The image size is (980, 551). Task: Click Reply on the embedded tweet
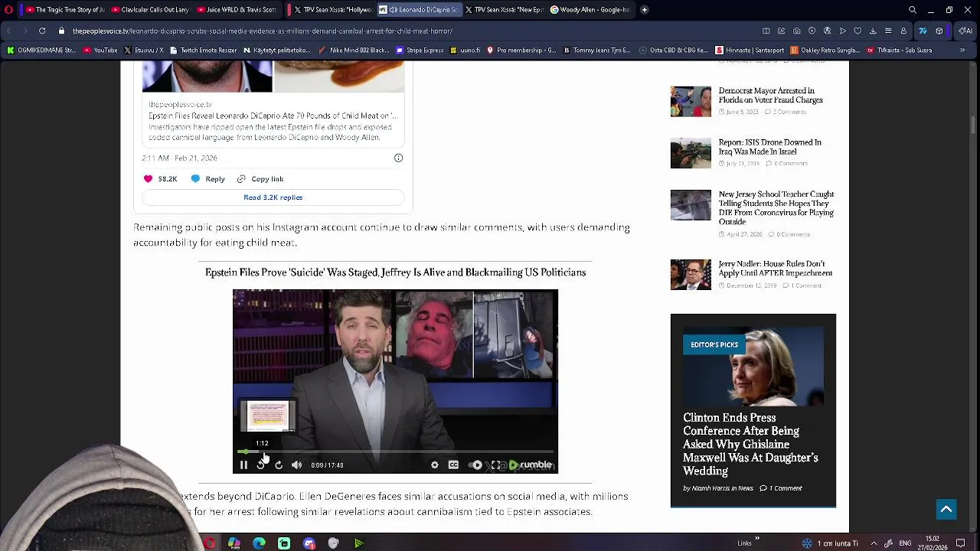(207, 179)
